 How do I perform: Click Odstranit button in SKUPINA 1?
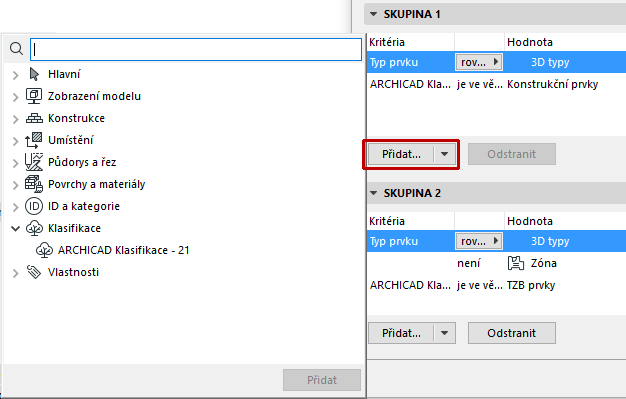point(512,154)
